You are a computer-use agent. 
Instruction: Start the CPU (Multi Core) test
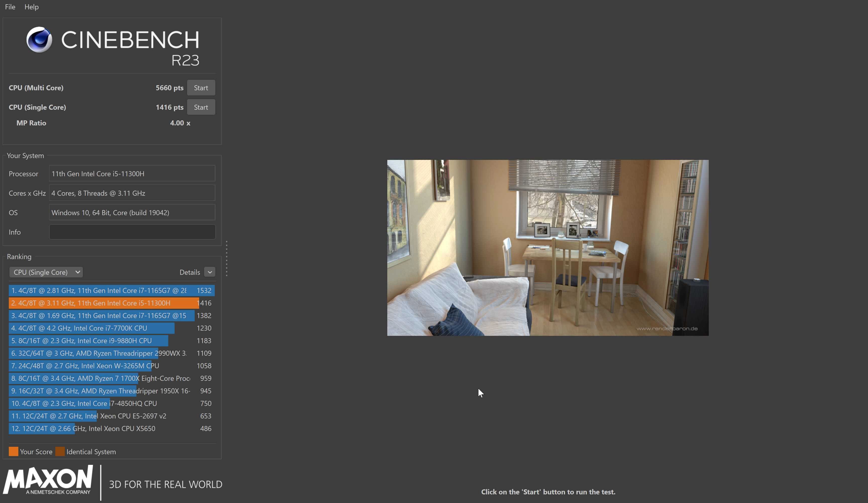coord(201,88)
